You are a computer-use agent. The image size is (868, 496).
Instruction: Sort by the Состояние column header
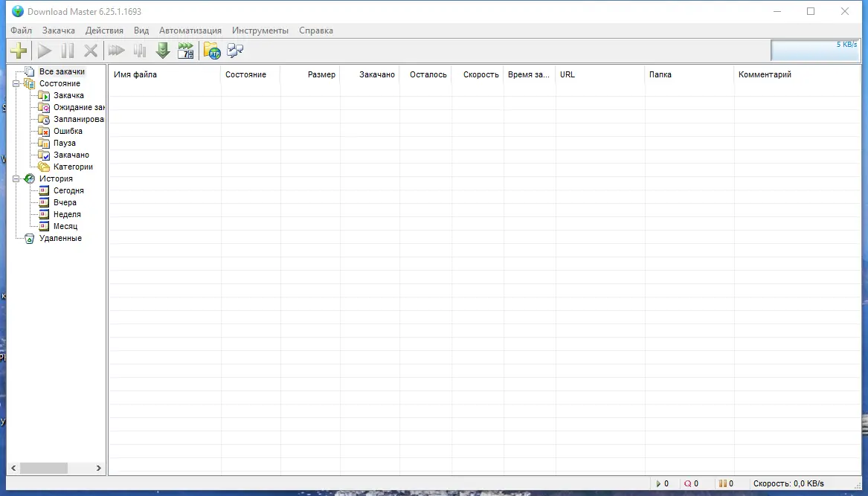pyautogui.click(x=250, y=74)
